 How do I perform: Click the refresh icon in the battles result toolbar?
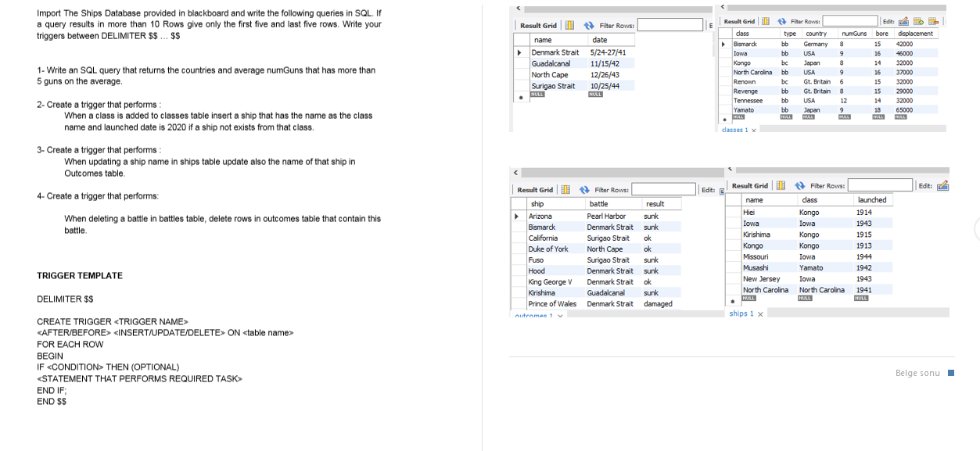pos(589,24)
